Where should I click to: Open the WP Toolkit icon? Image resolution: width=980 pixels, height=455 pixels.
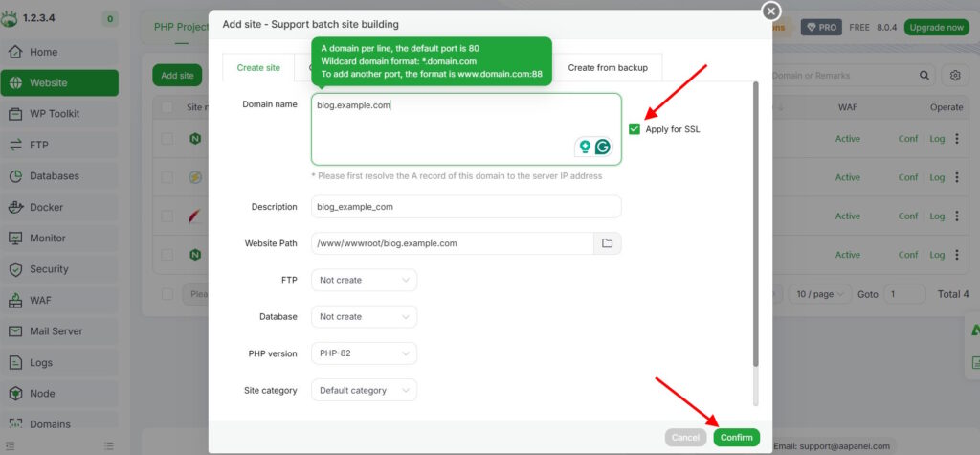pos(15,114)
